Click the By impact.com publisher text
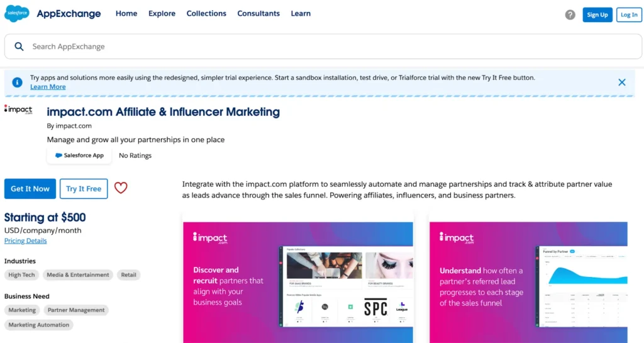This screenshot has height=343, width=644. click(x=69, y=126)
